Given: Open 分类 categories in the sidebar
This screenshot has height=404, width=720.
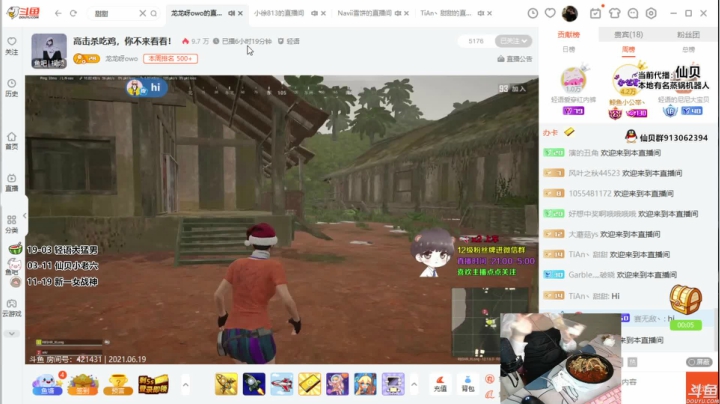Looking at the screenshot, I should pos(12,224).
